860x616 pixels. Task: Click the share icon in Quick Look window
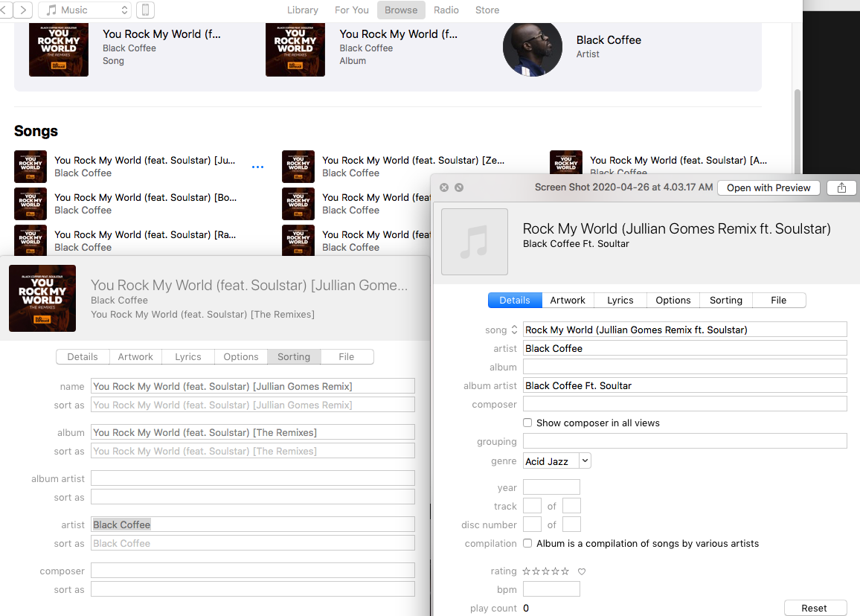pos(841,187)
